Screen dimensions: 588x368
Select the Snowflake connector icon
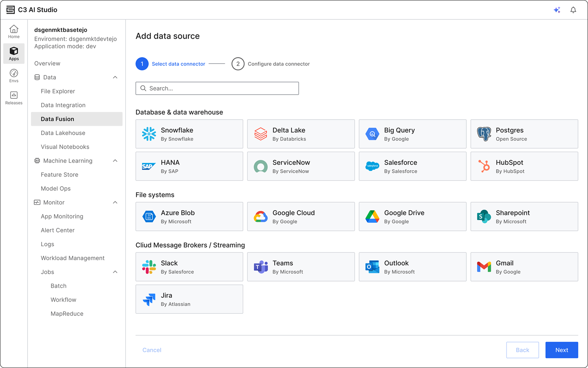click(149, 134)
